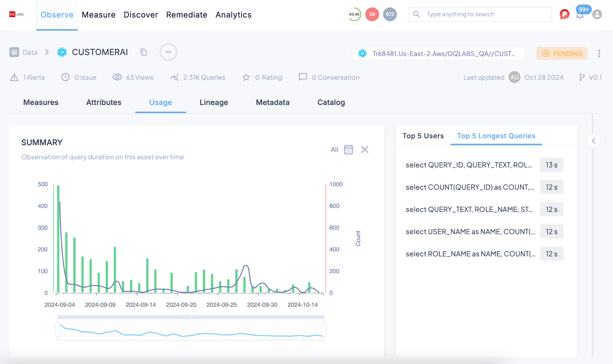The image size is (613, 364).
Task: Click the queries chart icon
Action: (x=175, y=77)
